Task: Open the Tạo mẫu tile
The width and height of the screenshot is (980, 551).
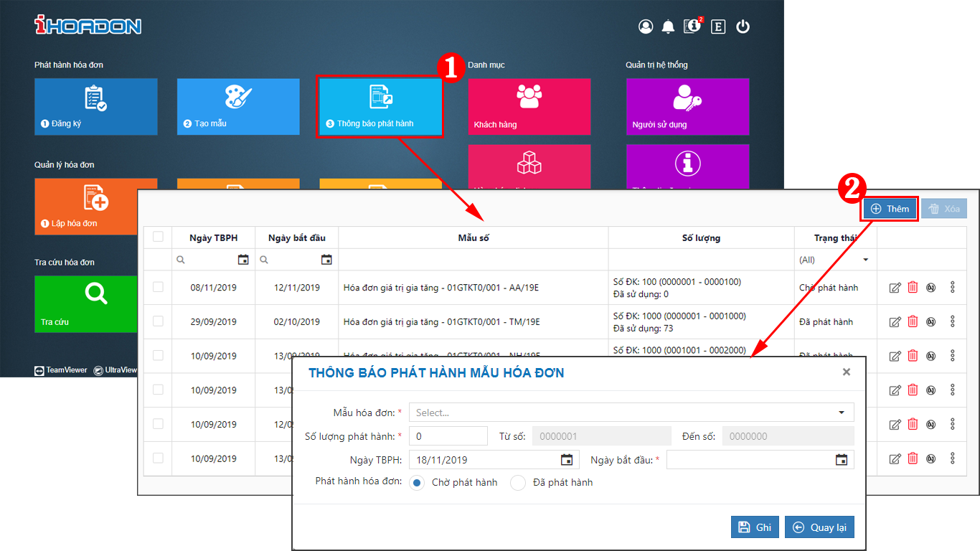Action: click(x=238, y=106)
